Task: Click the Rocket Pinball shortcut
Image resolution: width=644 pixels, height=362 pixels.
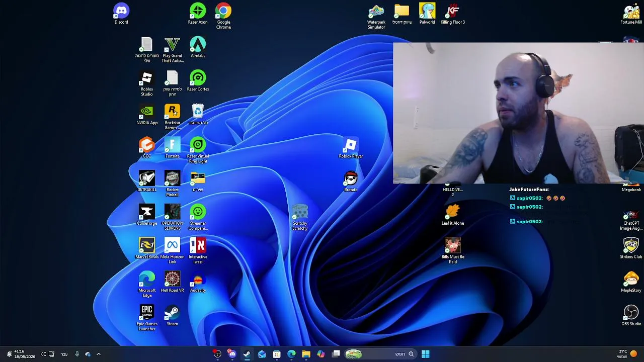Action: click(172, 184)
